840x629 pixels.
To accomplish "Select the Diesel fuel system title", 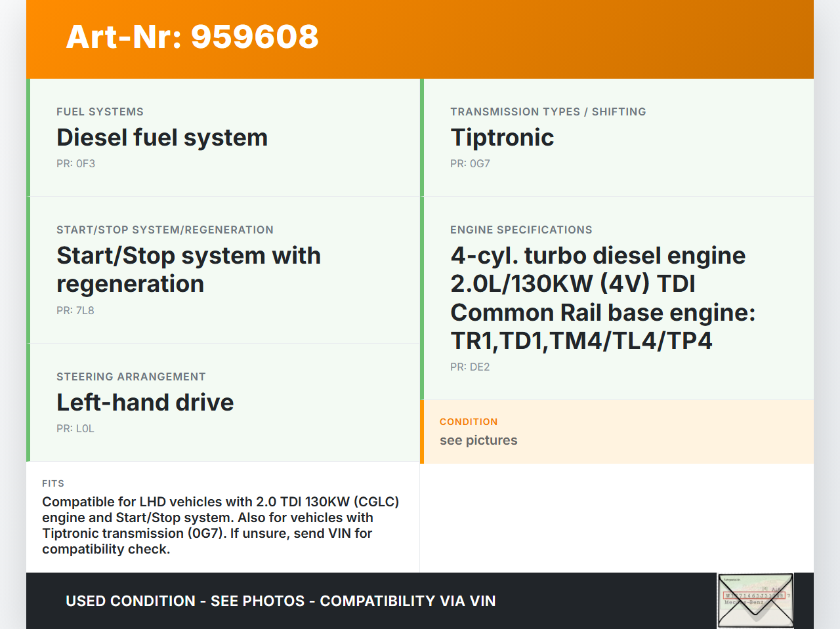I will click(x=162, y=138).
